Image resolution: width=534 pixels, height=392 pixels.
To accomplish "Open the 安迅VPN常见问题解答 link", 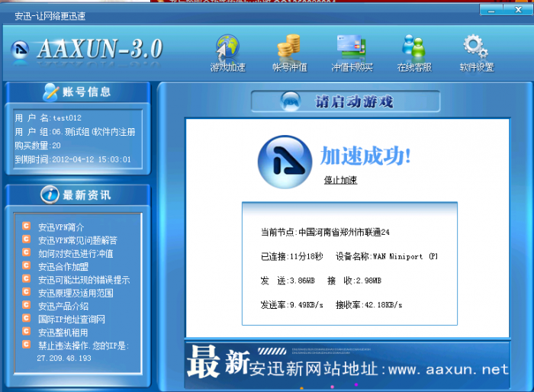I will pyautogui.click(x=78, y=240).
